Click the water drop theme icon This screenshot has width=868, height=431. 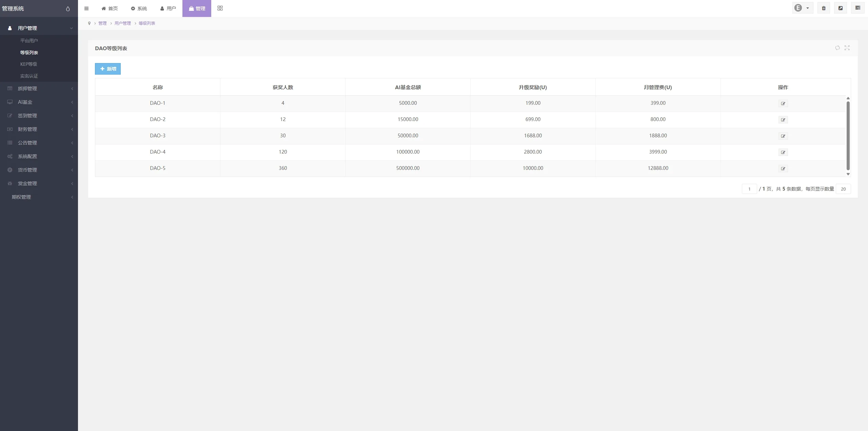coord(68,9)
